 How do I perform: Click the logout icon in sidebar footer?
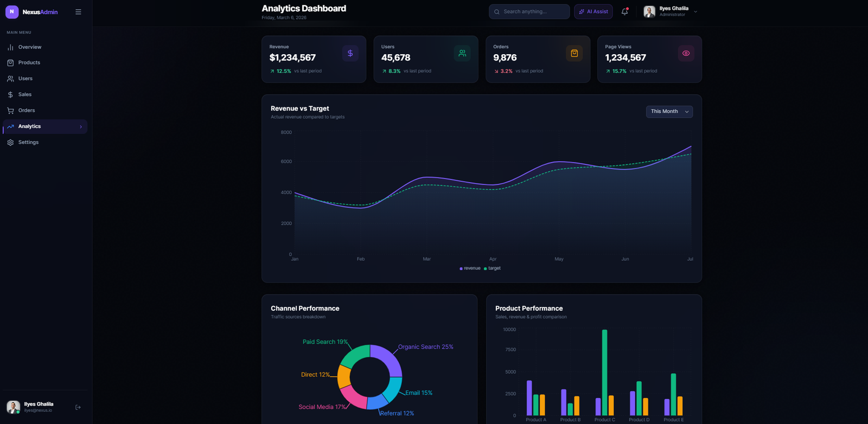tap(78, 407)
